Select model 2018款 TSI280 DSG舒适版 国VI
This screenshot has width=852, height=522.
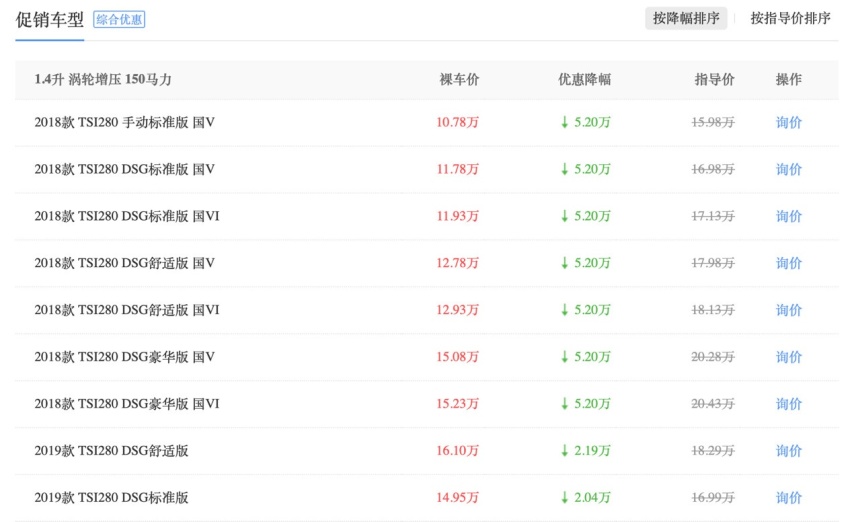127,310
